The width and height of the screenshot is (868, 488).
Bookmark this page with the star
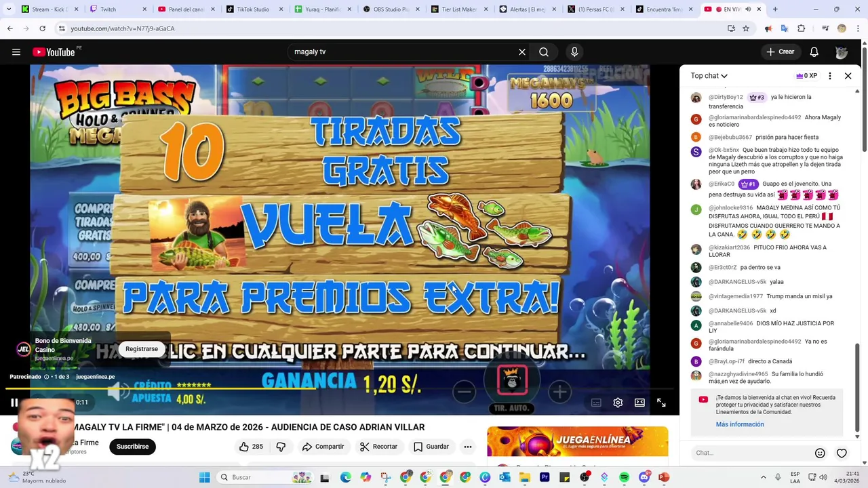click(x=746, y=28)
